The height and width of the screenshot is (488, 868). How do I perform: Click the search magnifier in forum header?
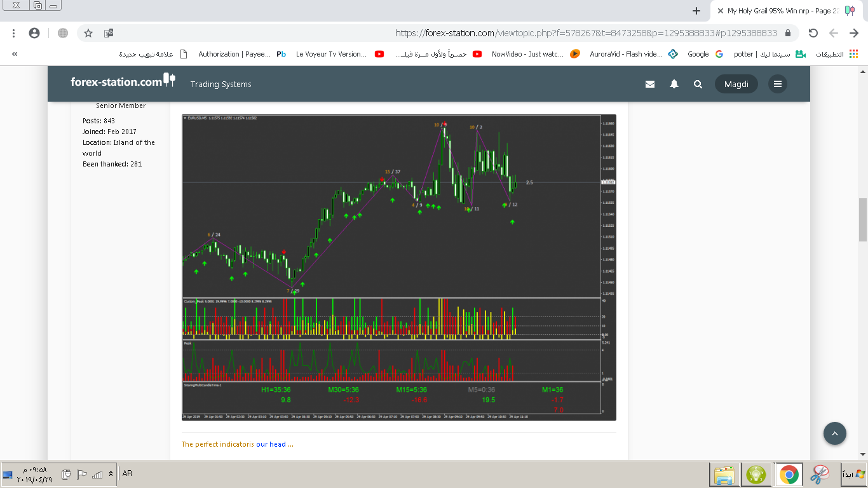[x=698, y=84]
